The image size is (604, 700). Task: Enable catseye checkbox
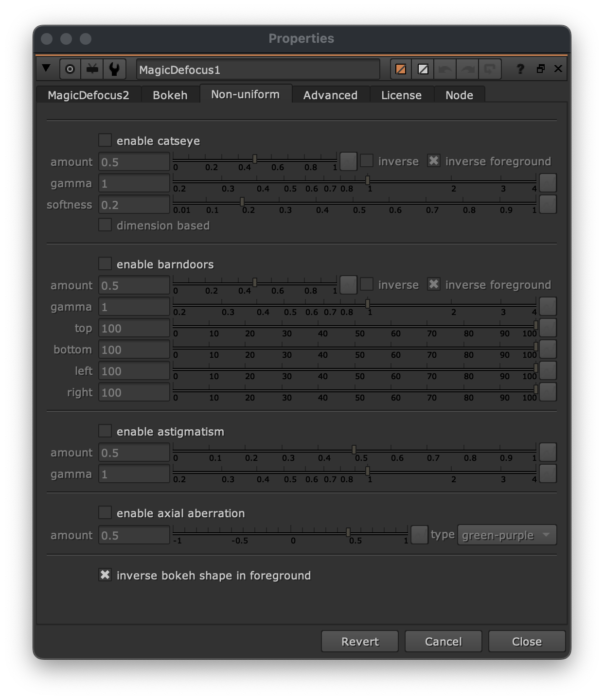tap(105, 140)
